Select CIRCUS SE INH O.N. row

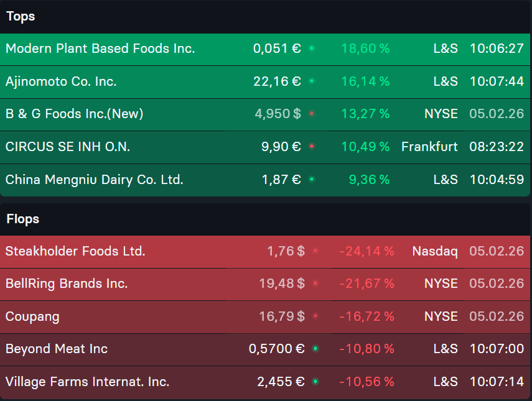(x=265, y=147)
